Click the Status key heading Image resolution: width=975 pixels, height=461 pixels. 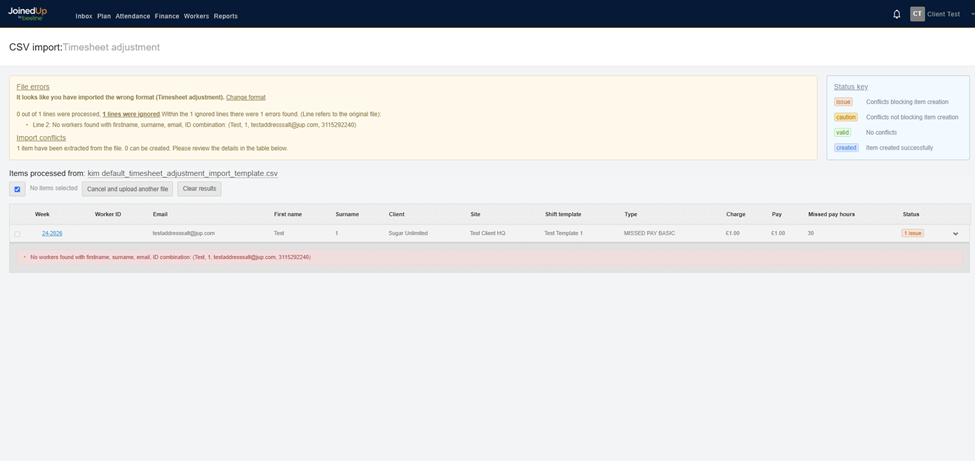tap(851, 87)
